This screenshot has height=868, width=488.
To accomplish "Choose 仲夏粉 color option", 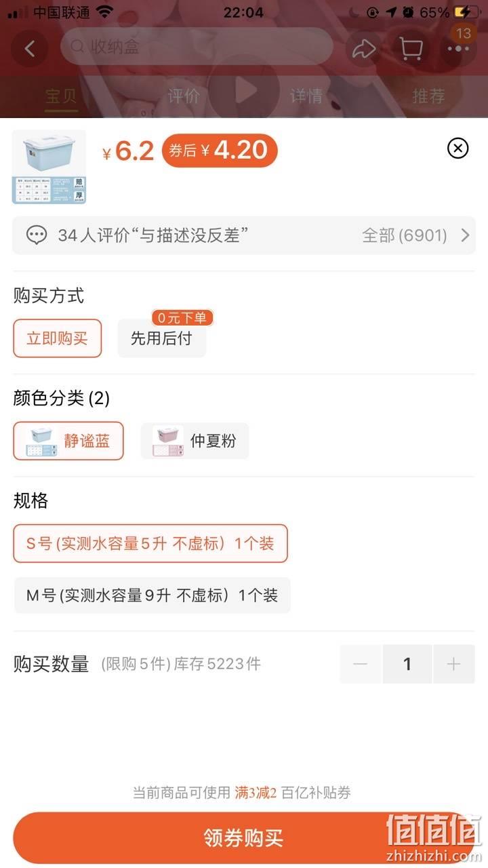I will click(x=195, y=441).
